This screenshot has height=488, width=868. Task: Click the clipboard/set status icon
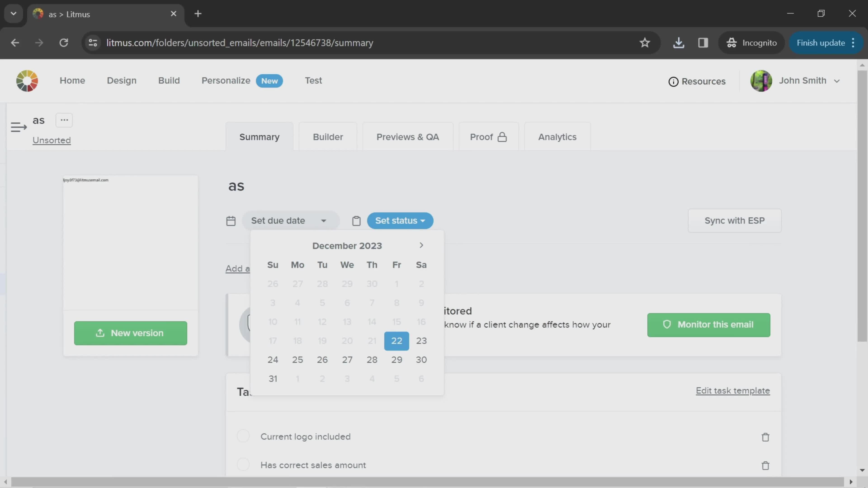[x=356, y=221]
